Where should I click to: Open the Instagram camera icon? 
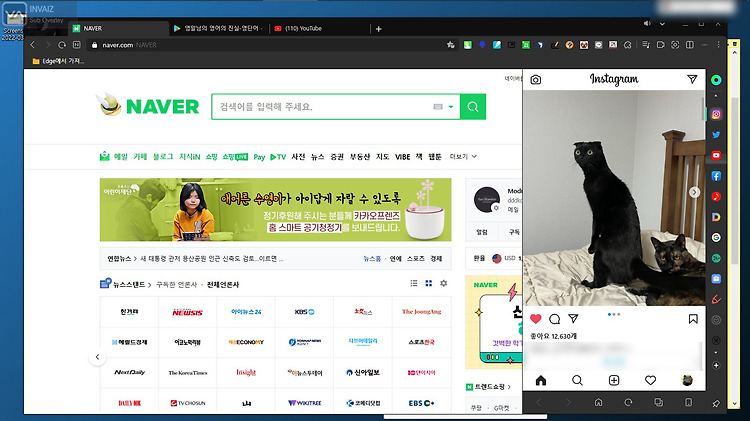(x=536, y=79)
